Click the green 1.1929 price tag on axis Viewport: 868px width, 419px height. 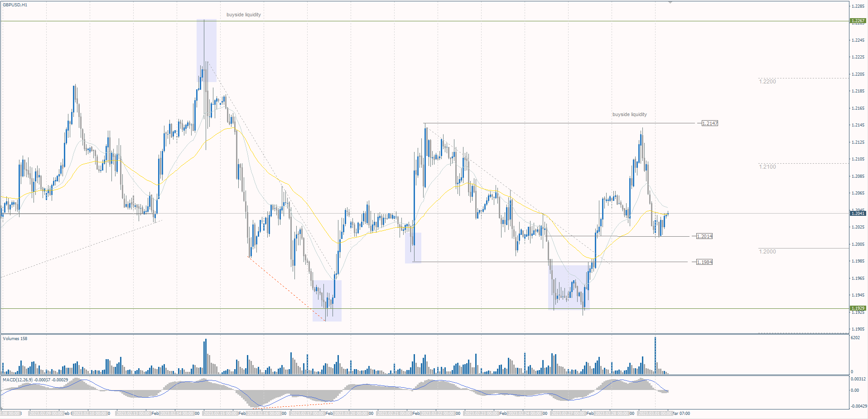(858, 308)
